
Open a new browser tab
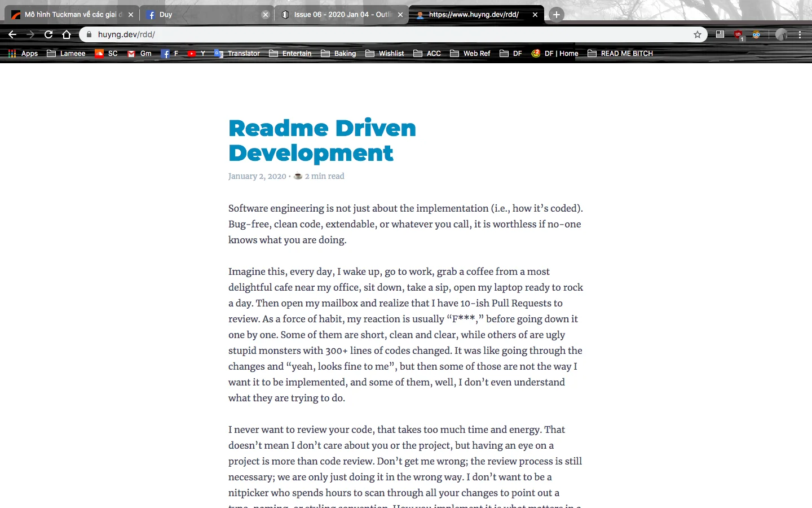point(556,15)
